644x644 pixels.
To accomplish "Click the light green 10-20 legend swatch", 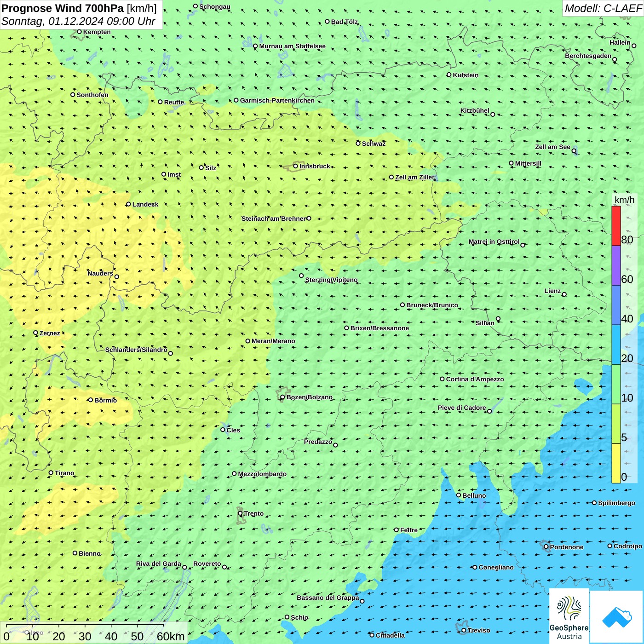I will [616, 385].
